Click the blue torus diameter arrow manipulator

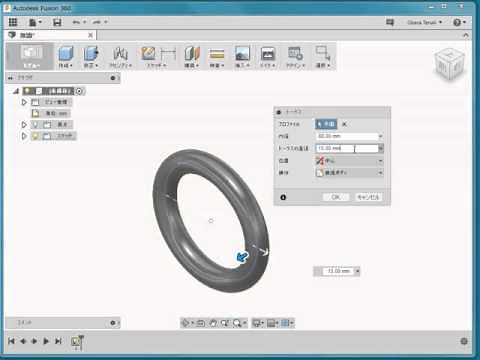242,257
